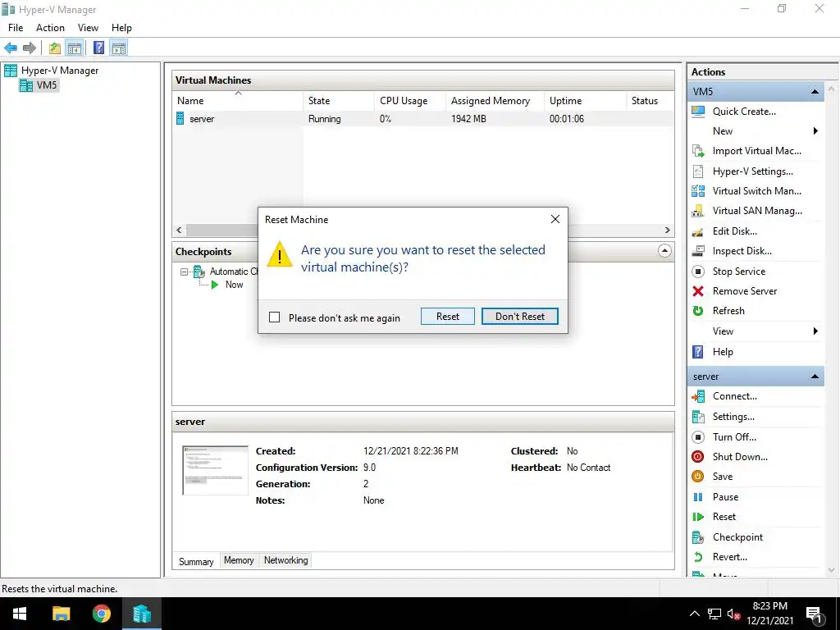
Task: Check 'Please don't ask me again' box
Action: click(x=274, y=317)
